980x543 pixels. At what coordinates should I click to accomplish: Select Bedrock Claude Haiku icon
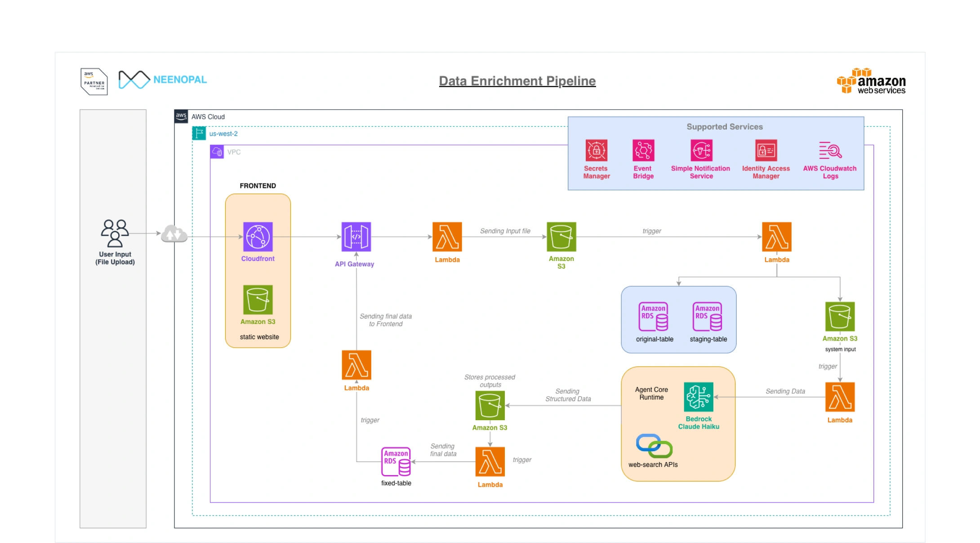(698, 397)
